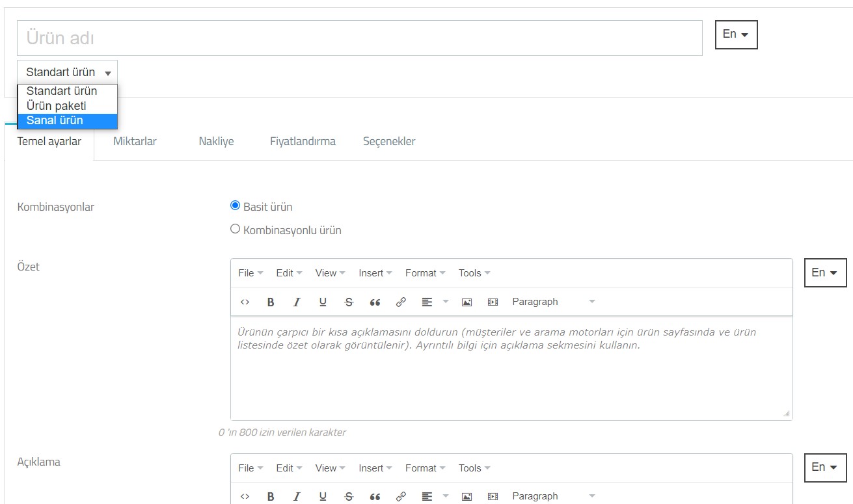Insert an image via Özet editor toolbar
Image resolution: width=853 pixels, height=504 pixels.
pos(467,302)
